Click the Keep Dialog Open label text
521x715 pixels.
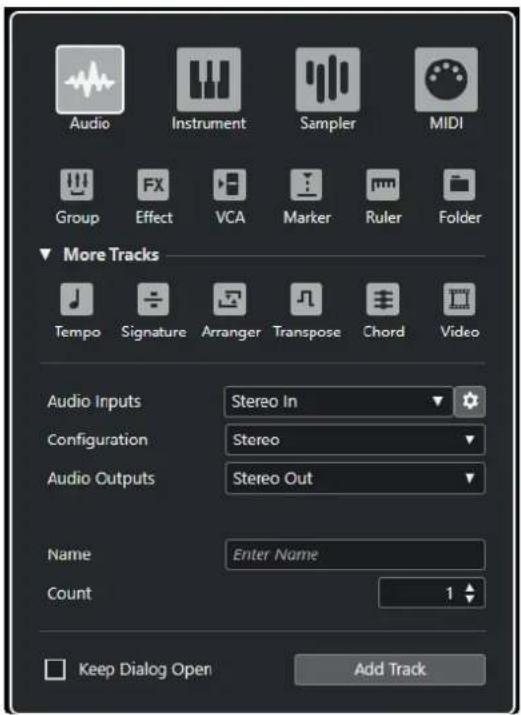[x=145, y=669]
